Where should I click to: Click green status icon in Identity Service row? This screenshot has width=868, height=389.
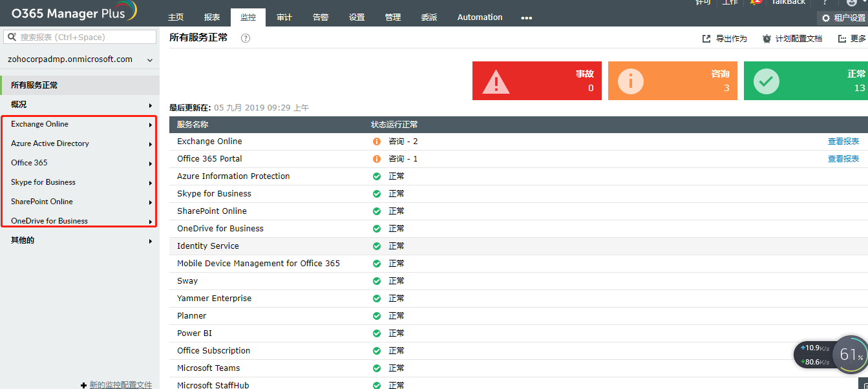tap(377, 246)
